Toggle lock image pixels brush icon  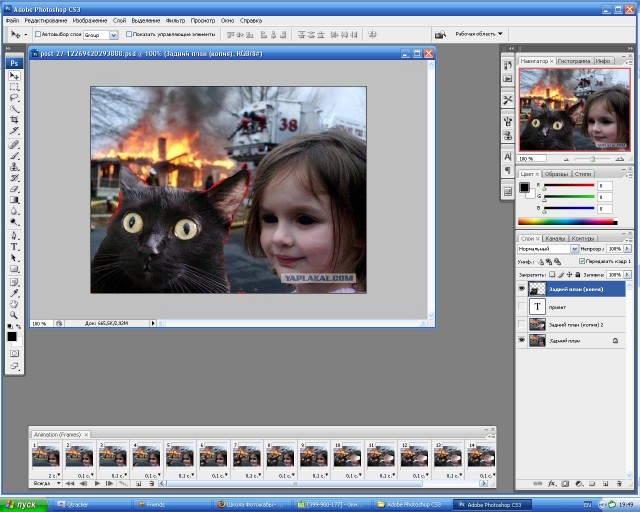coord(561,275)
